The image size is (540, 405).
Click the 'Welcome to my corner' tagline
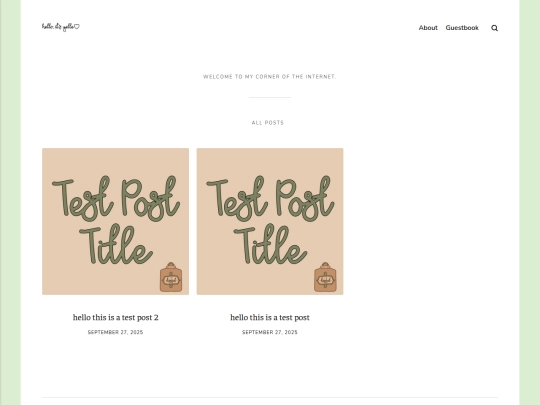(x=269, y=76)
